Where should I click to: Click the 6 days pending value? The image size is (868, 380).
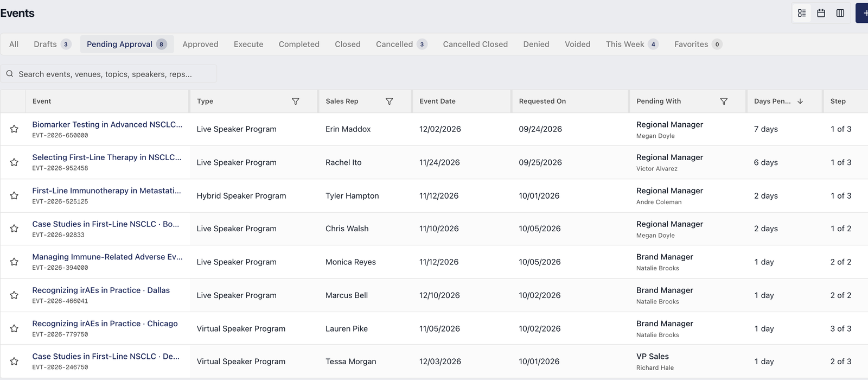[x=766, y=162]
